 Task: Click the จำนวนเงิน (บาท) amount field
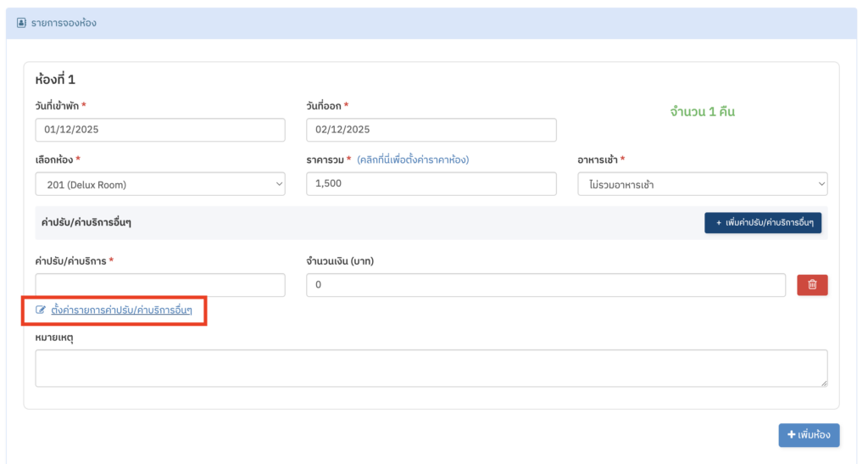click(547, 285)
